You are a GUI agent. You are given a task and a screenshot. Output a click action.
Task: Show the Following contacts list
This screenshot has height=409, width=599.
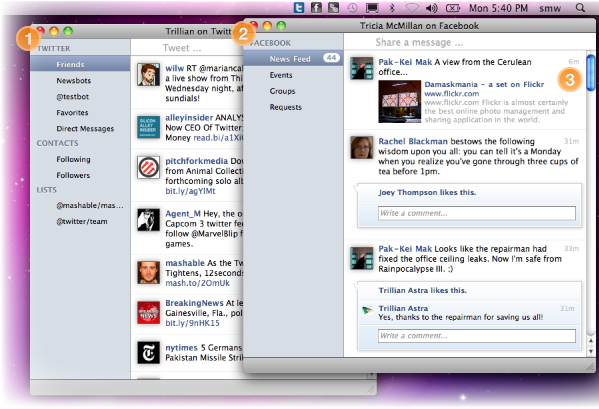click(80, 159)
